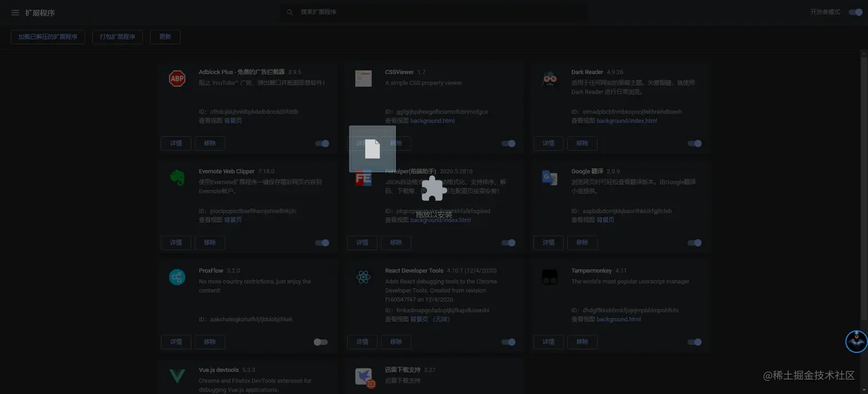Disable the Dark Reader extension toggle
Viewport: 868px width, 394px height.
(x=695, y=143)
